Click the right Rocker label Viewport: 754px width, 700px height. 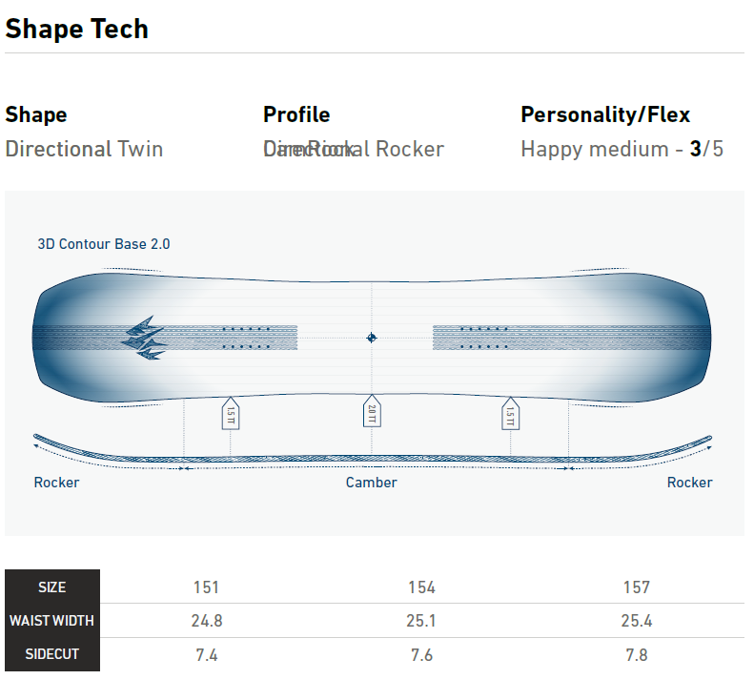[689, 483]
